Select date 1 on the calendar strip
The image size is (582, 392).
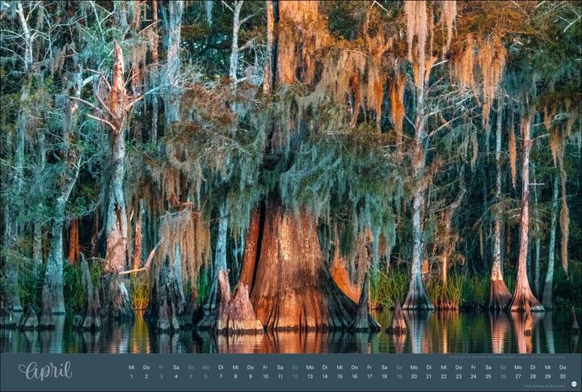[131, 377]
